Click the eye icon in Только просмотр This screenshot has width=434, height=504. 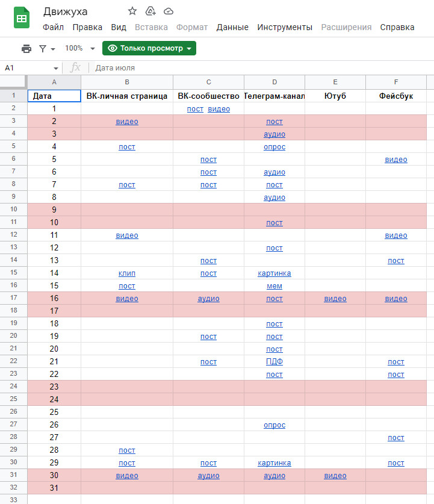click(x=113, y=48)
